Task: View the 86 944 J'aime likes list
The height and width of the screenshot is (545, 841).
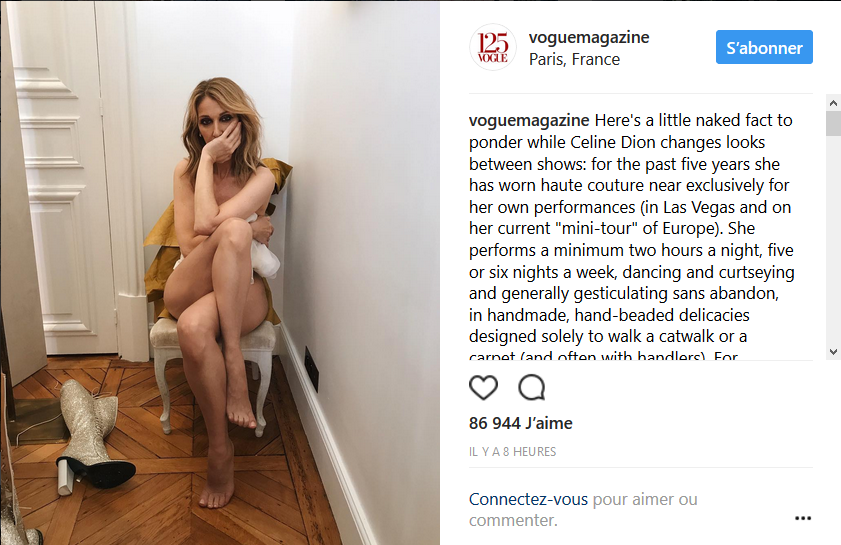Action: click(x=521, y=423)
